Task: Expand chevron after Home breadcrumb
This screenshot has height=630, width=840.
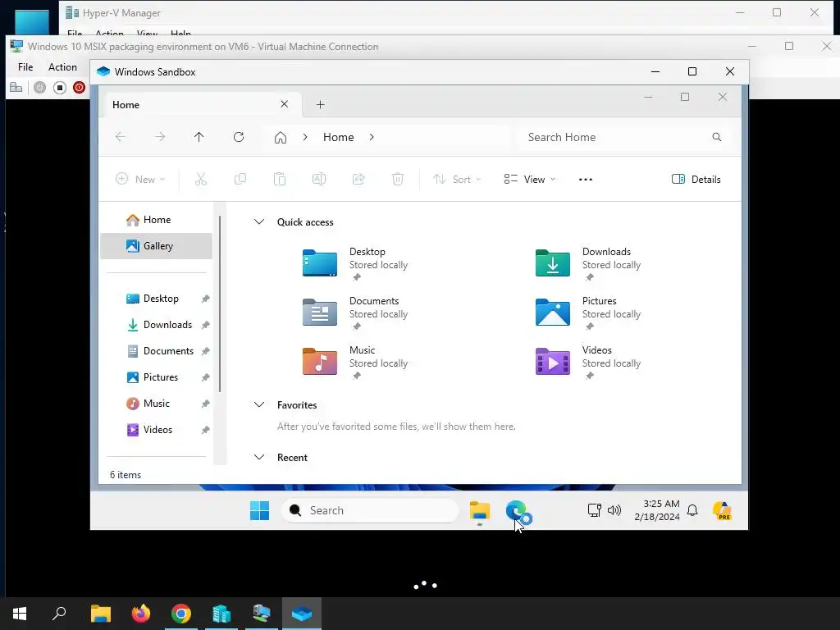Action: coord(372,137)
